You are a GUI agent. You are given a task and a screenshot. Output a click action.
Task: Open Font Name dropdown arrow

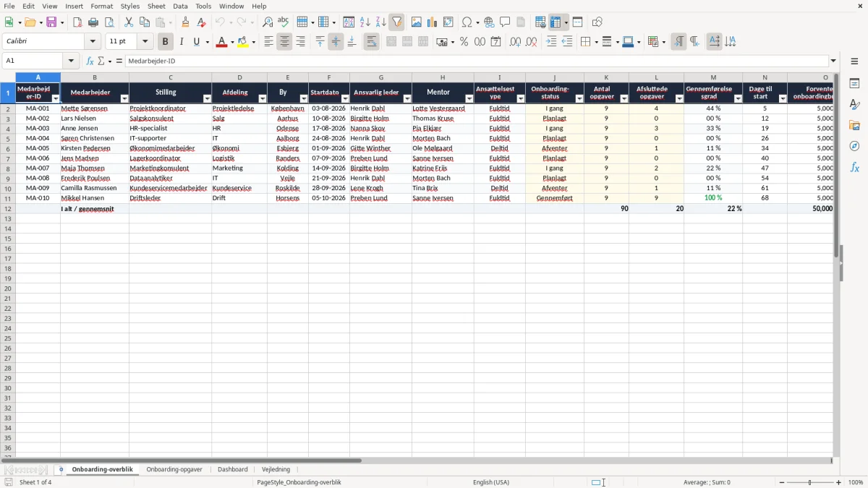[x=93, y=42]
